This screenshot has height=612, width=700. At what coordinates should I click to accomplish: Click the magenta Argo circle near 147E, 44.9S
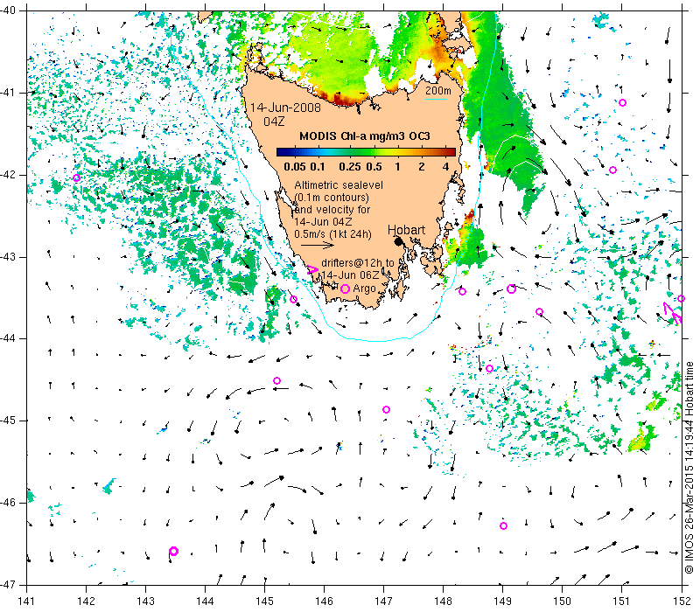pos(387,409)
